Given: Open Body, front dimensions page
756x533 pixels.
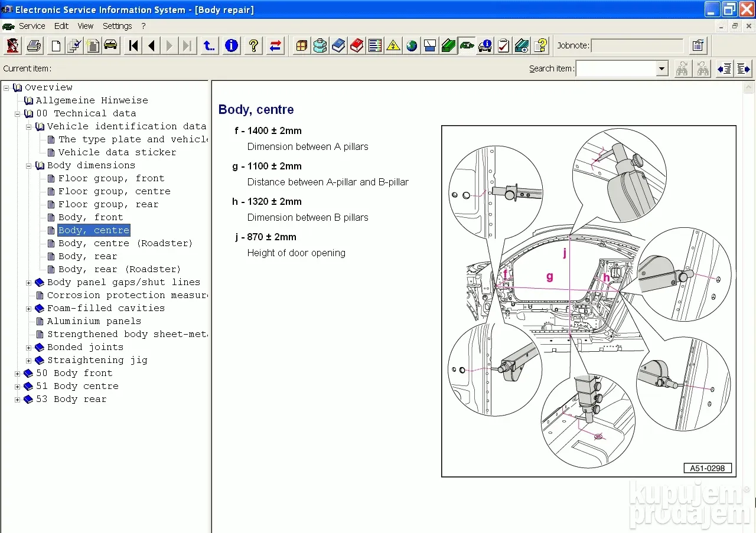Looking at the screenshot, I should click(90, 217).
